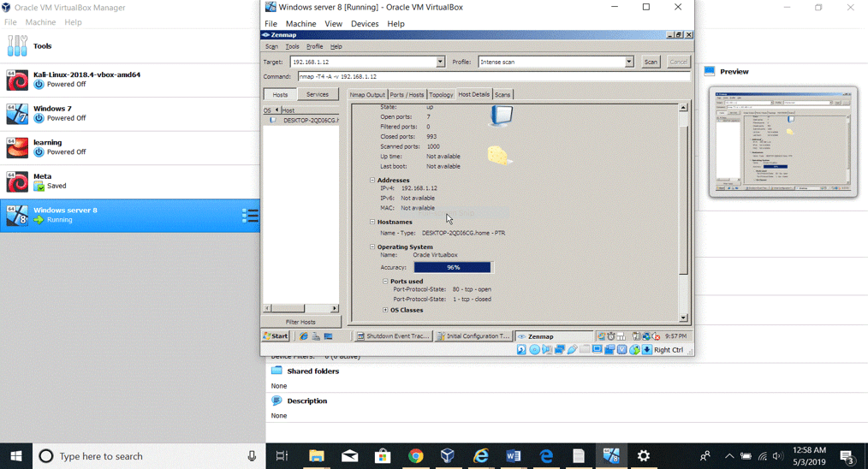This screenshot has height=469, width=868.
Task: Collapse the Hostnames section
Action: (372, 222)
